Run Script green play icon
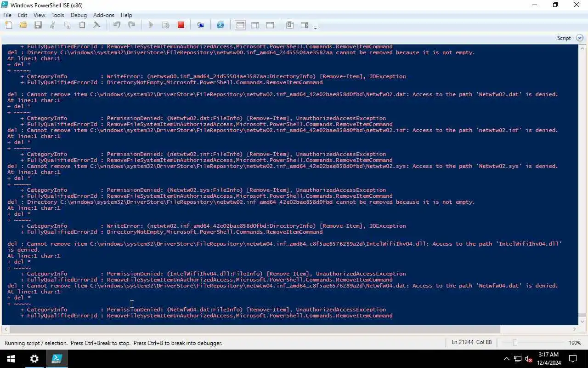The height and width of the screenshot is (368, 588). 151,25
